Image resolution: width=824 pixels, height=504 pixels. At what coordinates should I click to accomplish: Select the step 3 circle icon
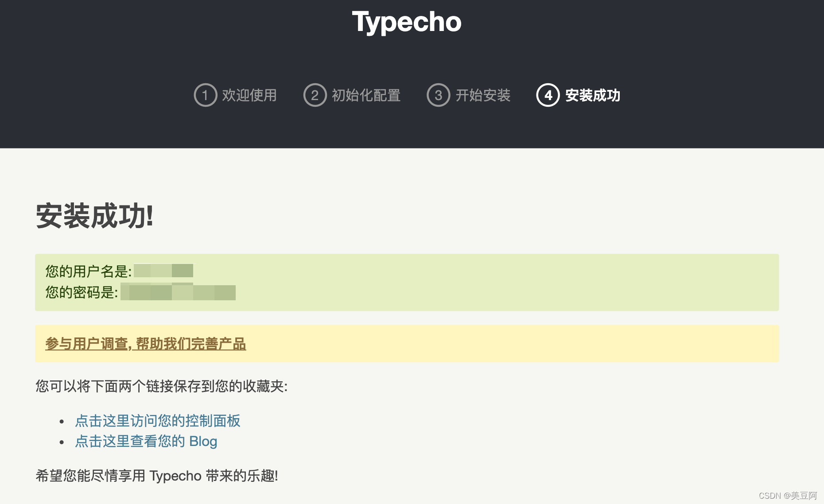tap(439, 95)
